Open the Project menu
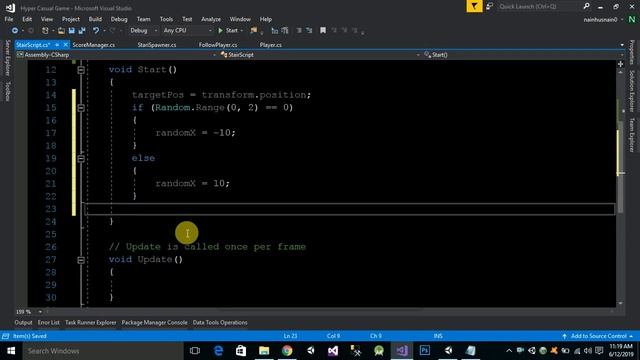This screenshot has width=640, height=360. (71, 19)
